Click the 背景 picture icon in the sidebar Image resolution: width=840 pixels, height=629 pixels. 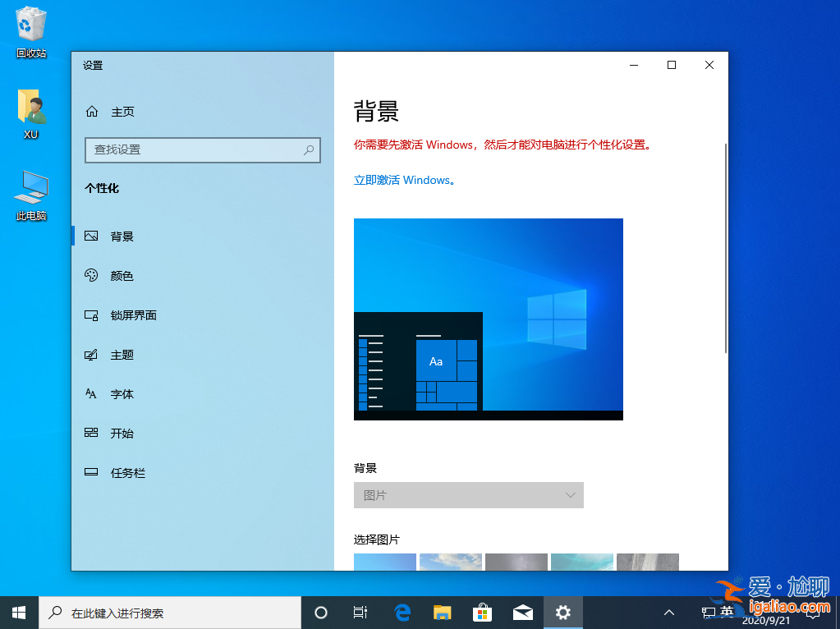(x=92, y=236)
